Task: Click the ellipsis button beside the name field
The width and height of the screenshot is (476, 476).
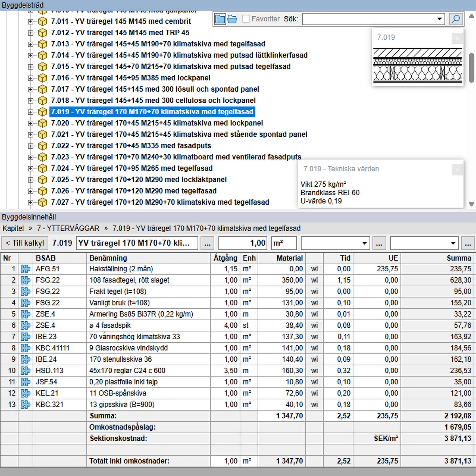Action: click(x=207, y=243)
